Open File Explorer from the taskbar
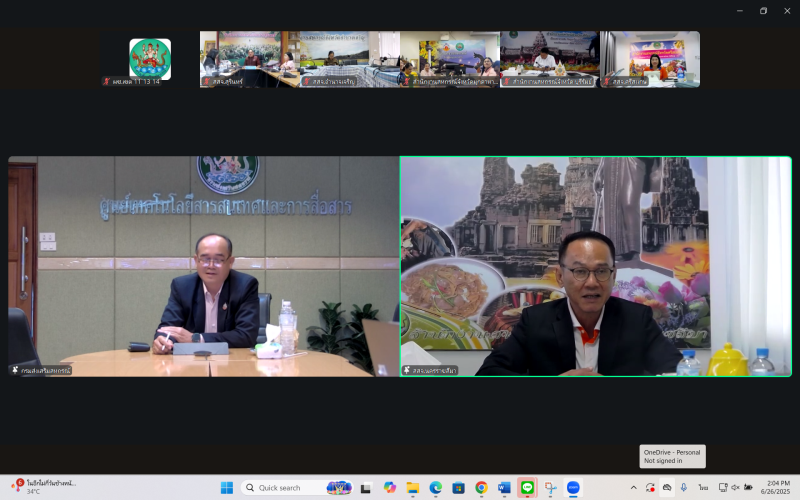The image size is (800, 500). click(412, 488)
